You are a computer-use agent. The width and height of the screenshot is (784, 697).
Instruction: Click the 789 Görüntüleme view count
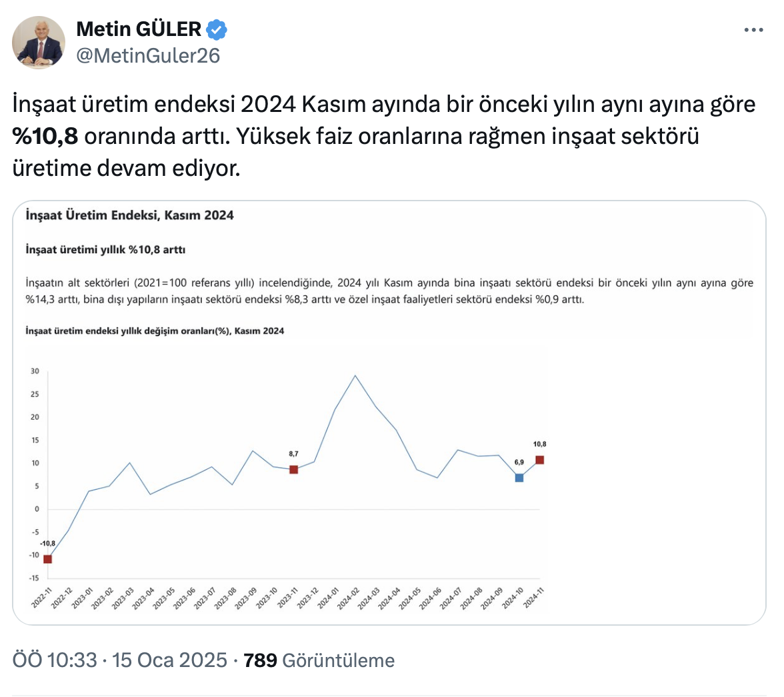pos(319,660)
